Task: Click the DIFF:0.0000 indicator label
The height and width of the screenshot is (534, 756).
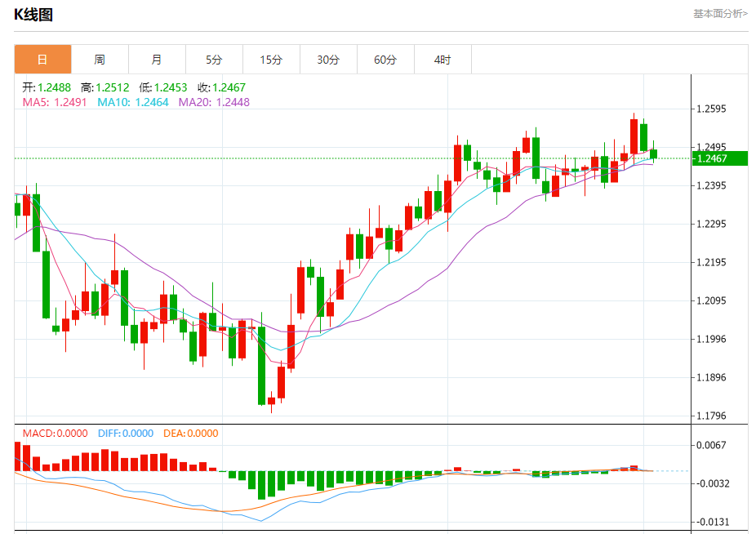Action: coord(126,434)
